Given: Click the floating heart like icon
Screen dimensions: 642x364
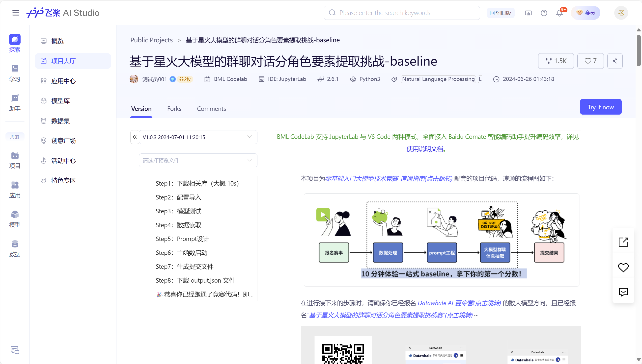Looking at the screenshot, I should point(623,267).
